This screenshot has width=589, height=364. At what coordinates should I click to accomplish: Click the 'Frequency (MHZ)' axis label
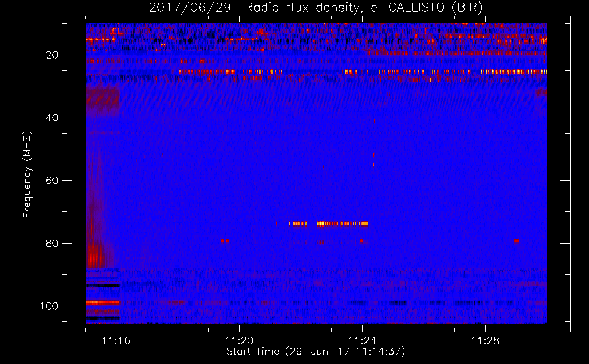tap(27, 175)
